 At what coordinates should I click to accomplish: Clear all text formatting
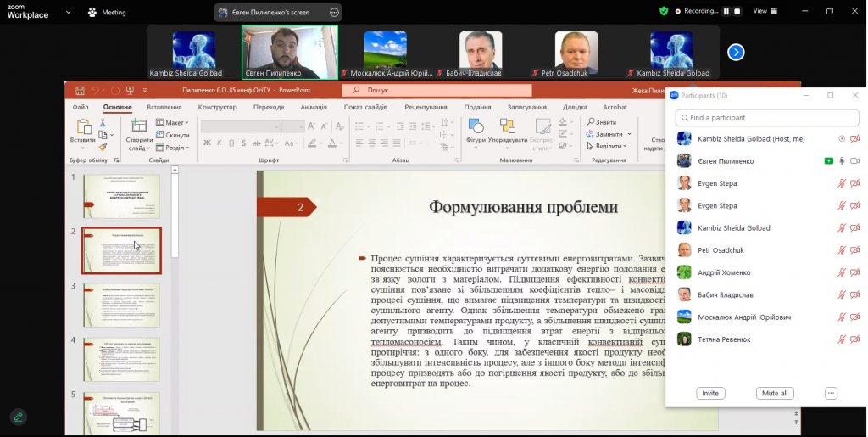(x=339, y=126)
